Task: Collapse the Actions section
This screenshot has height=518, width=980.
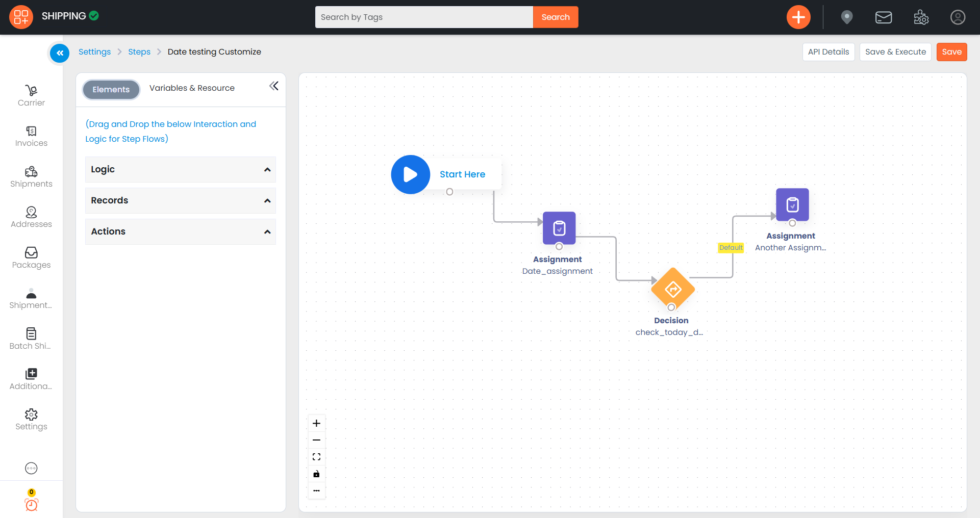Action: [181, 231]
